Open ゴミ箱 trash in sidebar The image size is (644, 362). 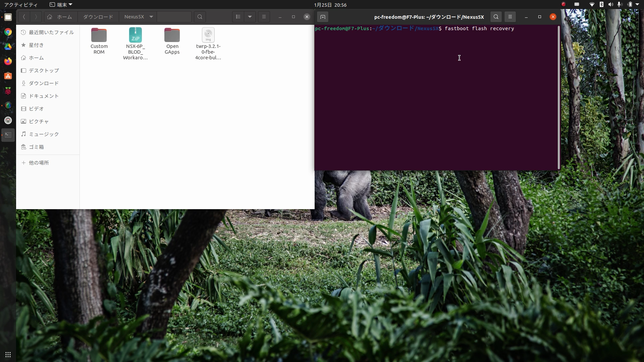click(x=36, y=147)
